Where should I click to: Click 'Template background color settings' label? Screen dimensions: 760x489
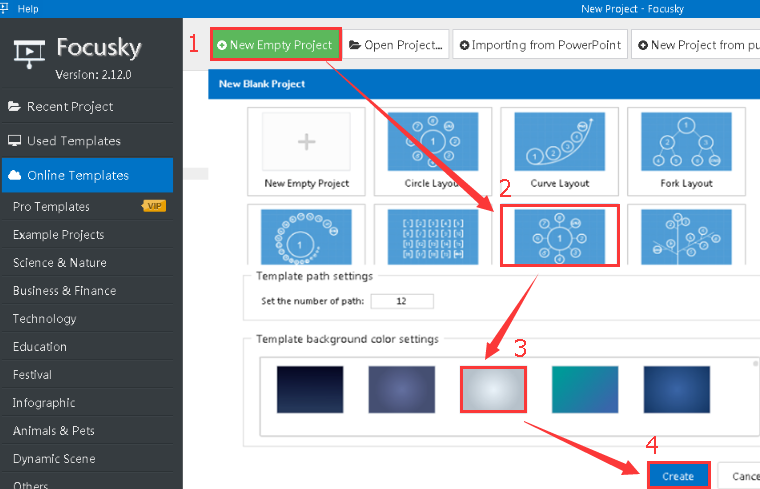[347, 339]
